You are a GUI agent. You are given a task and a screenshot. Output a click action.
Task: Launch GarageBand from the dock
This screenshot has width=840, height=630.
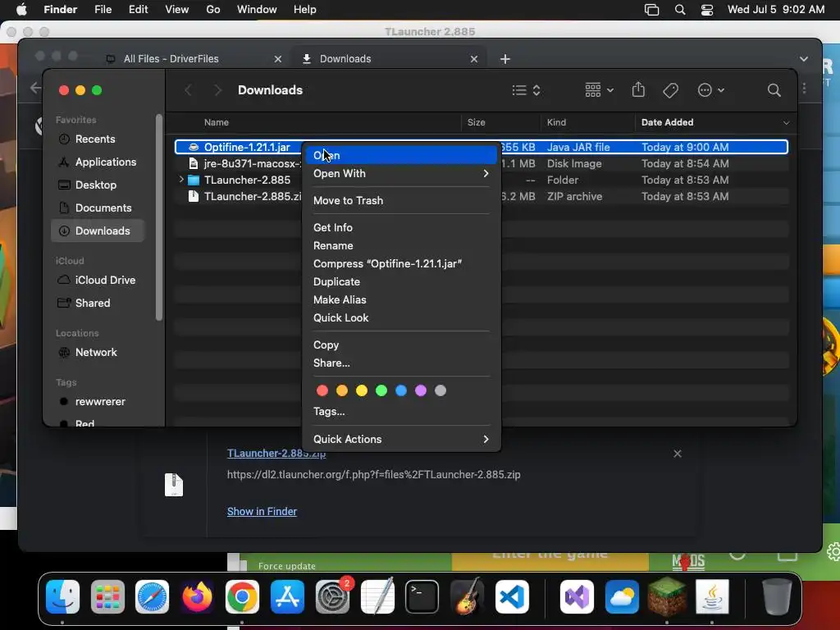point(467,596)
